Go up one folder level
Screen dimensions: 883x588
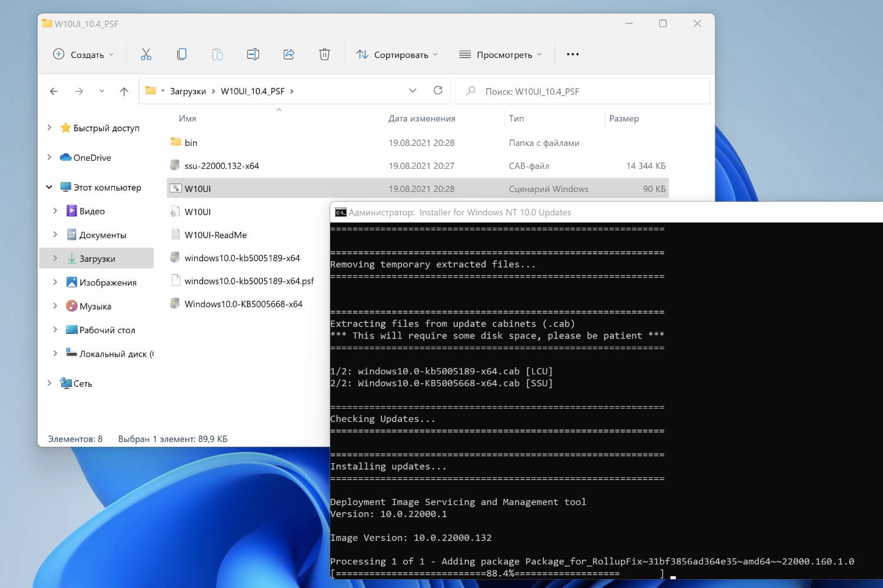tap(124, 91)
